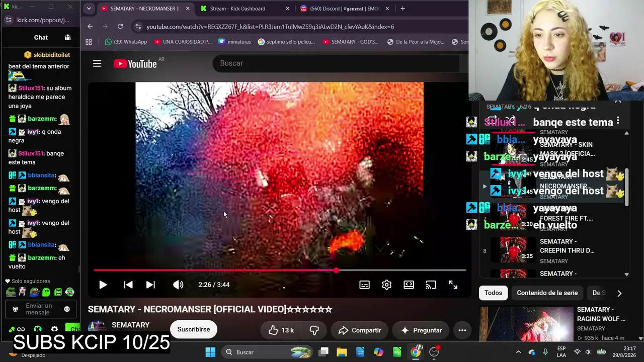Open septimo sello pelicu... bookmark
Screen dimensions: 644x362
pyautogui.click(x=286, y=42)
